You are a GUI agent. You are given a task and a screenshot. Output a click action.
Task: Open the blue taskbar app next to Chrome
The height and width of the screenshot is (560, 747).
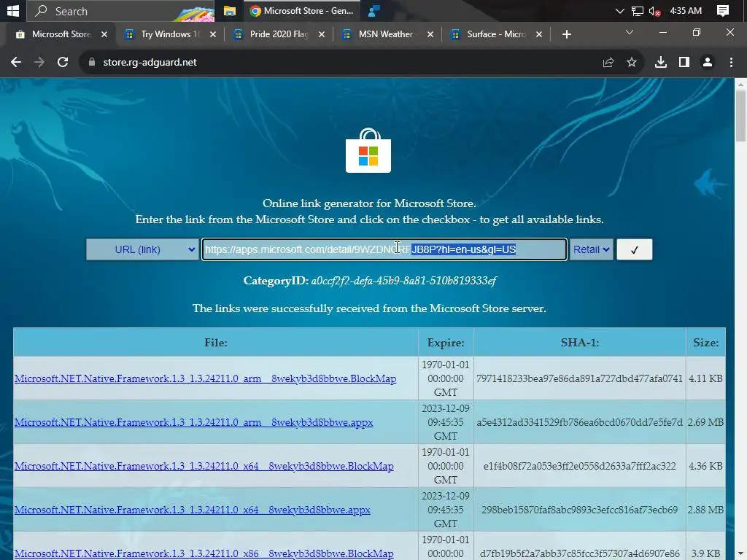pyautogui.click(x=374, y=10)
